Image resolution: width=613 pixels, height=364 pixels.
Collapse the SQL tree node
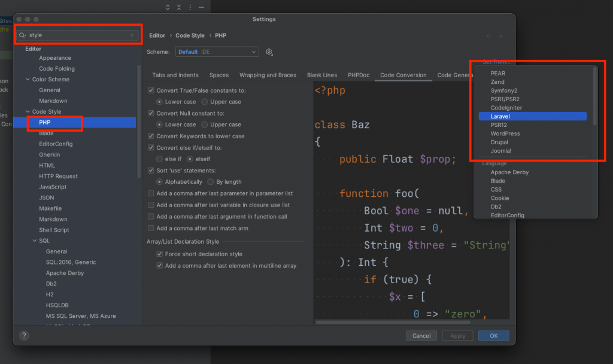35,241
